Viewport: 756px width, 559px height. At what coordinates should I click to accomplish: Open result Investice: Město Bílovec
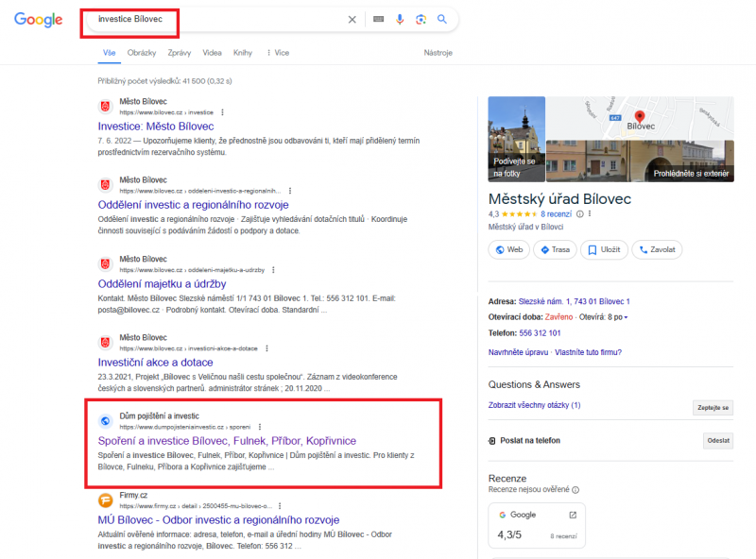coord(156,127)
